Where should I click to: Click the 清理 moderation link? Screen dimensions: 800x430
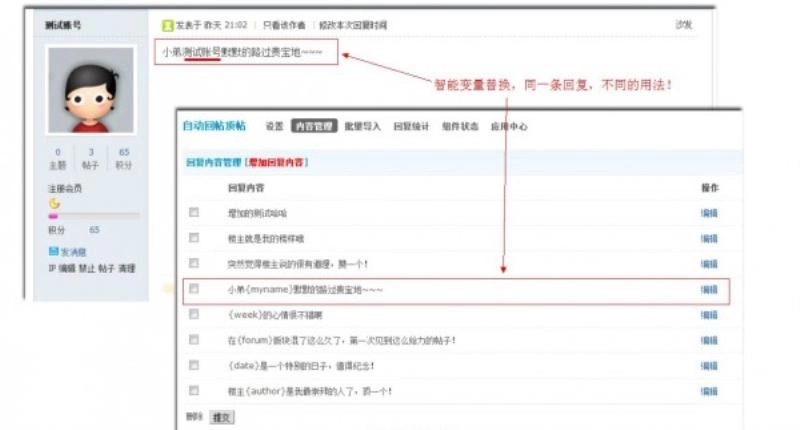[127, 268]
